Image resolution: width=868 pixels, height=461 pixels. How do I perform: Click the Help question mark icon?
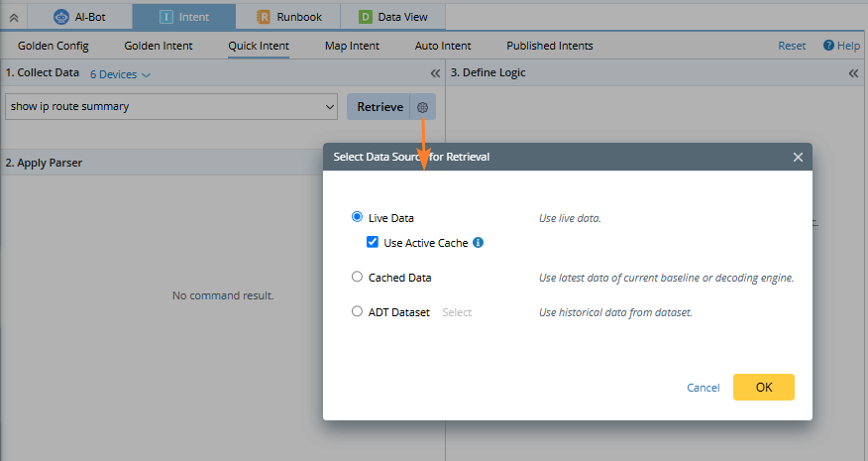click(828, 46)
